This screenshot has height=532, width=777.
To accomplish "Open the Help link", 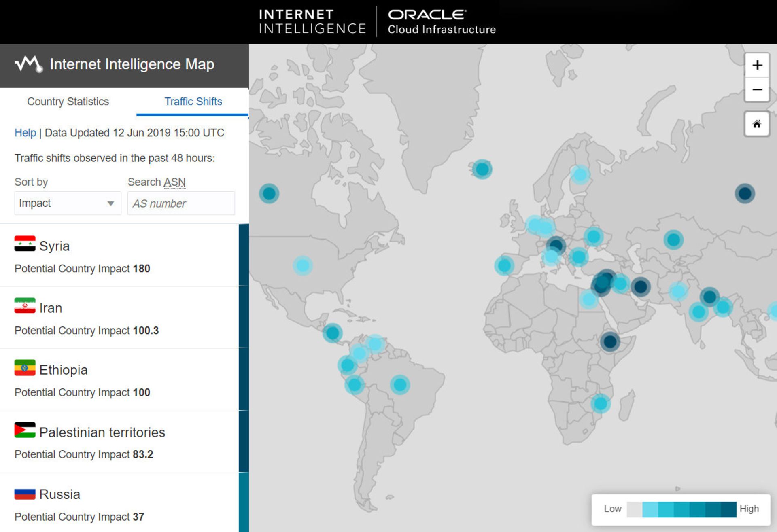I will click(x=25, y=133).
